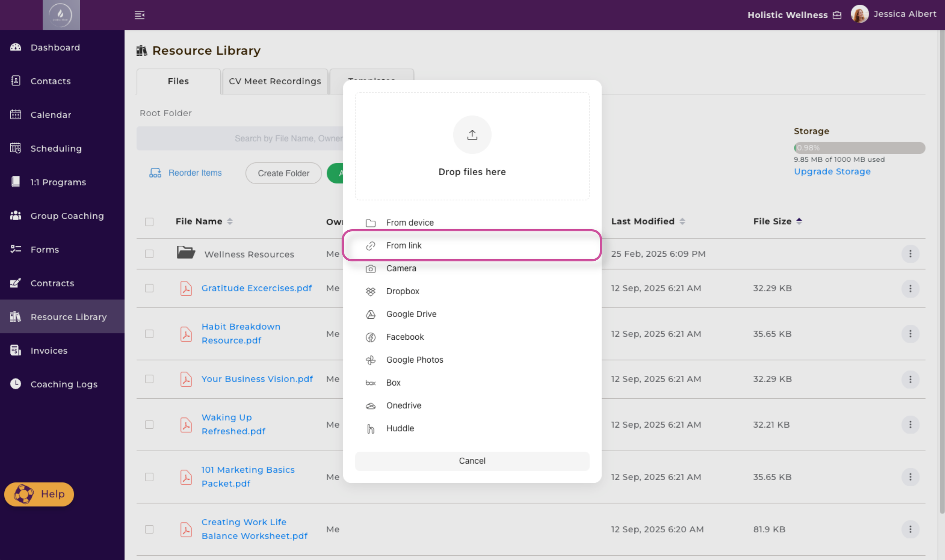Cancel the upload dialog
945x560 pixels.
pos(472,461)
